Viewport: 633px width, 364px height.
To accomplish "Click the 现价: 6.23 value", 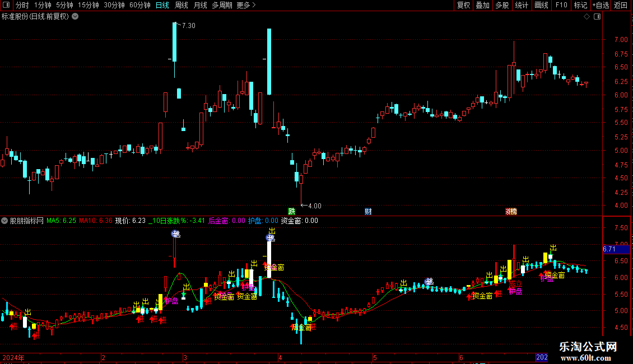I will point(130,221).
